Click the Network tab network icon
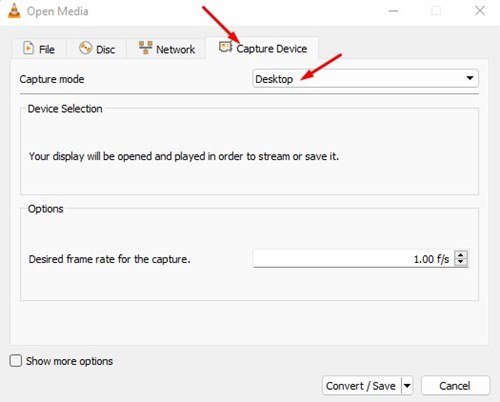 pyautogui.click(x=146, y=48)
